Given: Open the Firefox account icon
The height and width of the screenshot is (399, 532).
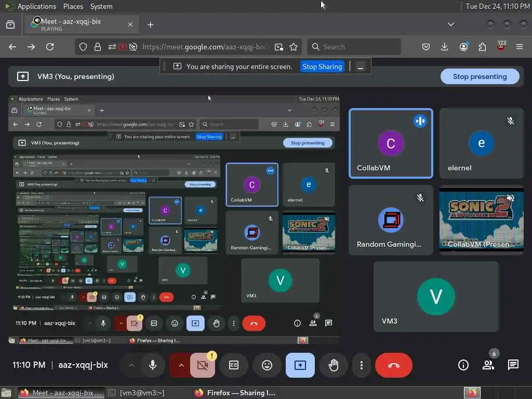Looking at the screenshot, I should pos(463,47).
